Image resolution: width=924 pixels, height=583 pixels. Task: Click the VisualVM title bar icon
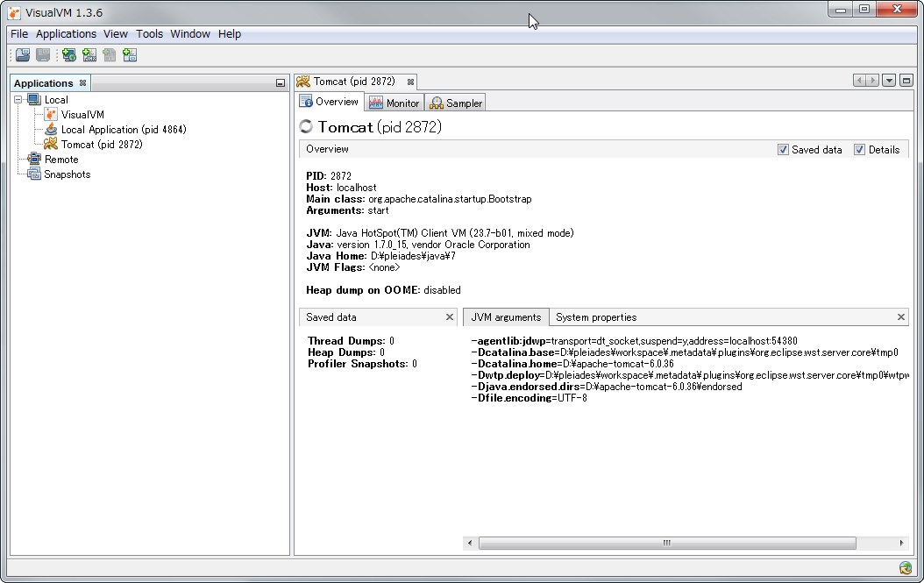pyautogui.click(x=14, y=12)
